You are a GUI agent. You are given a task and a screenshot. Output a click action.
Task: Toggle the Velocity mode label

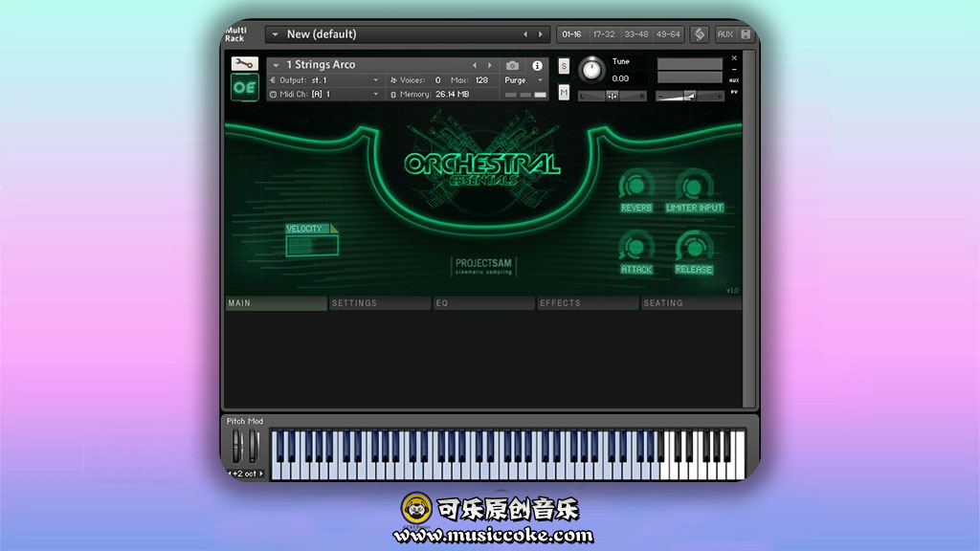(x=307, y=229)
